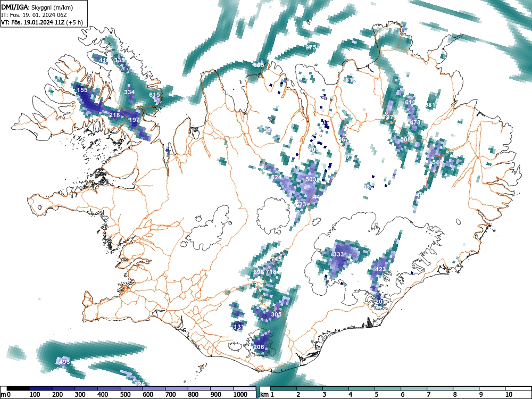
Task: Pick the 334 visibility label
Action: [x=129, y=92]
